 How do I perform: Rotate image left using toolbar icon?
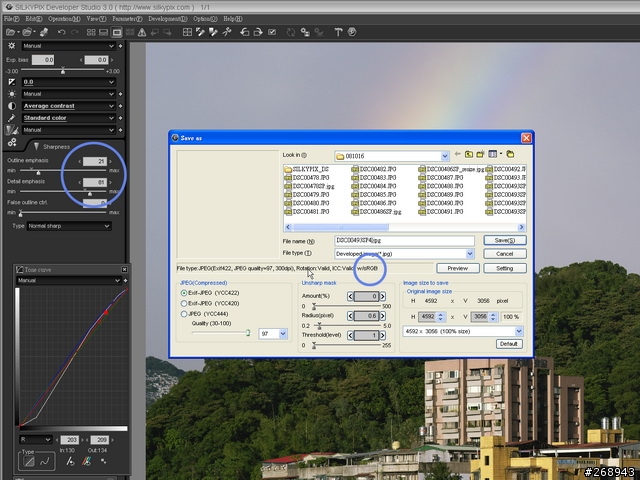244,32
